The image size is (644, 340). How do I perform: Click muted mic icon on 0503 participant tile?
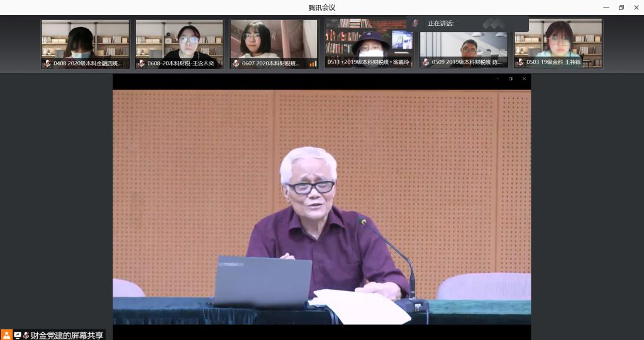pos(520,63)
